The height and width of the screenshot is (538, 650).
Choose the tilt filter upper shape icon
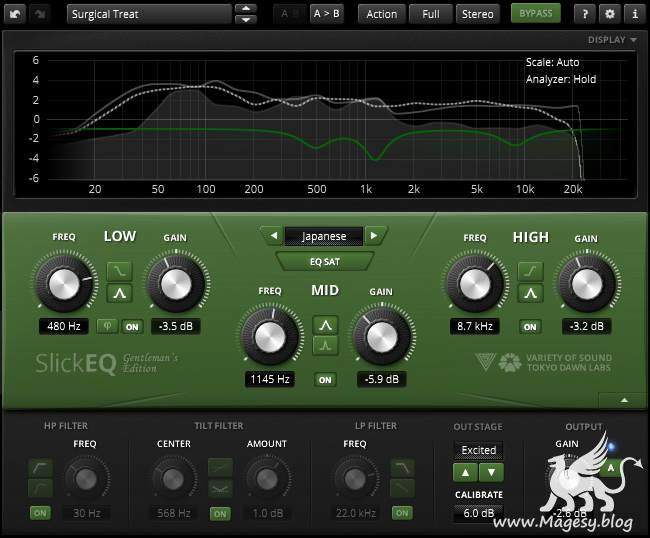point(220,468)
